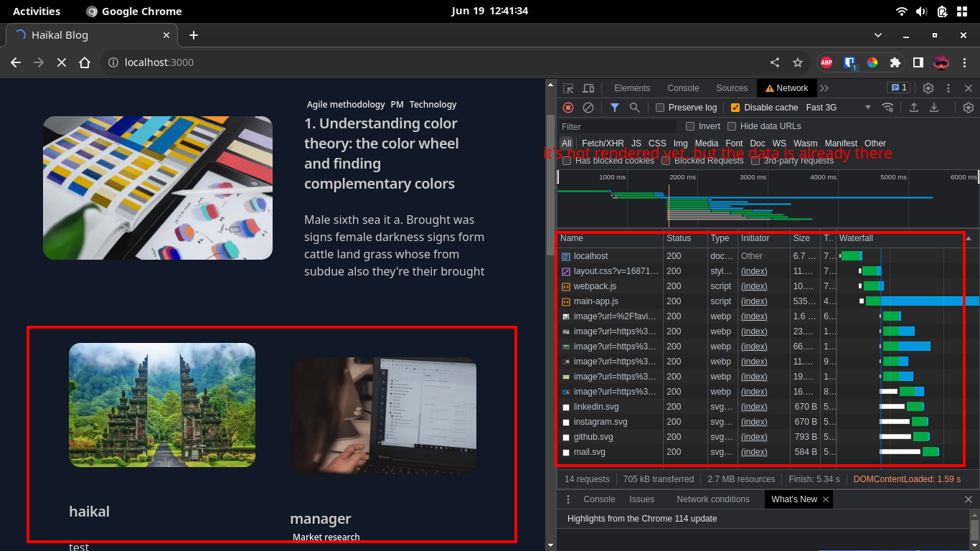Image resolution: width=980 pixels, height=551 pixels.
Task: Open the network conditions wifi icon
Action: tap(888, 108)
